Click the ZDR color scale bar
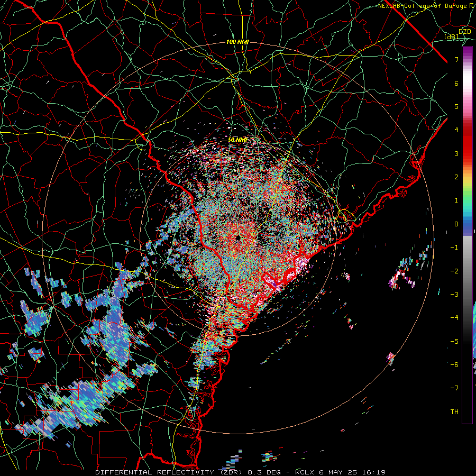 click(x=467, y=235)
